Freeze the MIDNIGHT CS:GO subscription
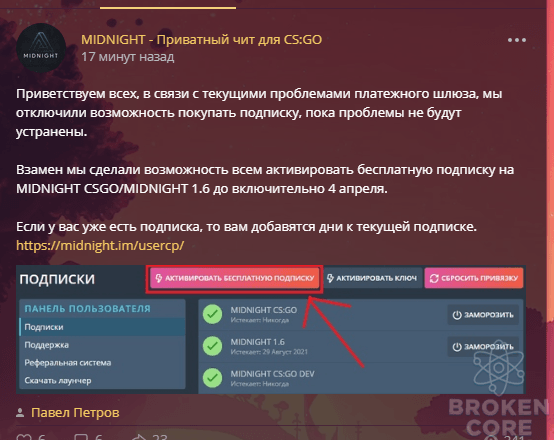The height and width of the screenshot is (440, 554). click(x=483, y=315)
